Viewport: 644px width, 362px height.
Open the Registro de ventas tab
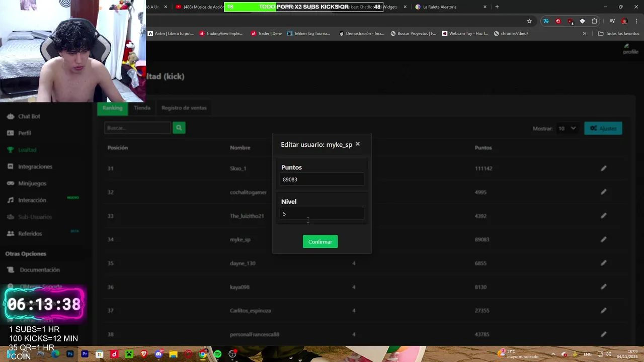(184, 108)
